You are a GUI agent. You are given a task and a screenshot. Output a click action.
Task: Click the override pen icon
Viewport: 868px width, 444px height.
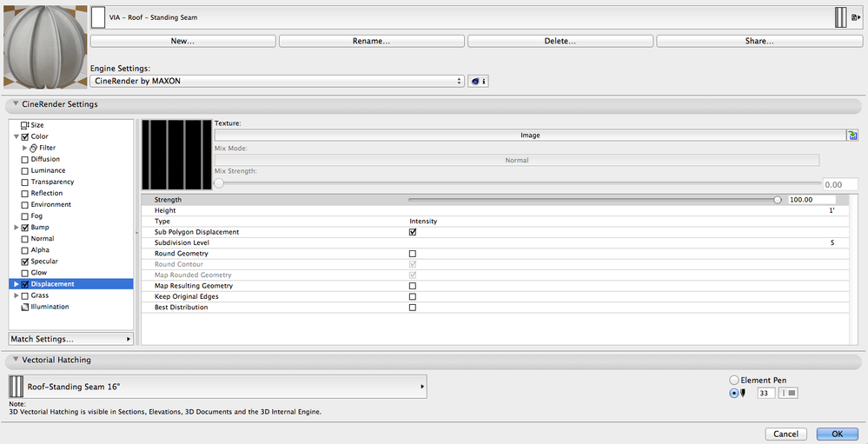743,393
